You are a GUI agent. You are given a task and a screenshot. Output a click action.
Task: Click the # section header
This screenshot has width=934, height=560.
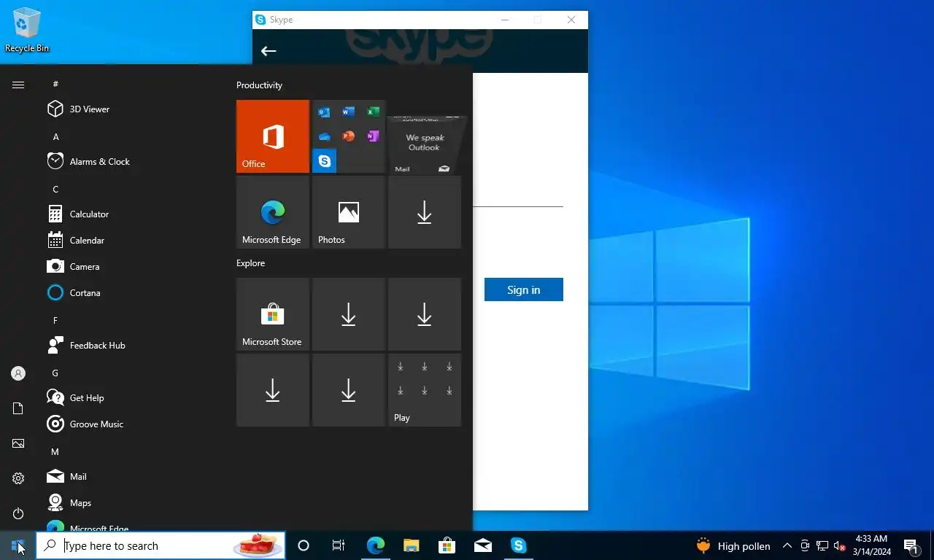pyautogui.click(x=55, y=85)
